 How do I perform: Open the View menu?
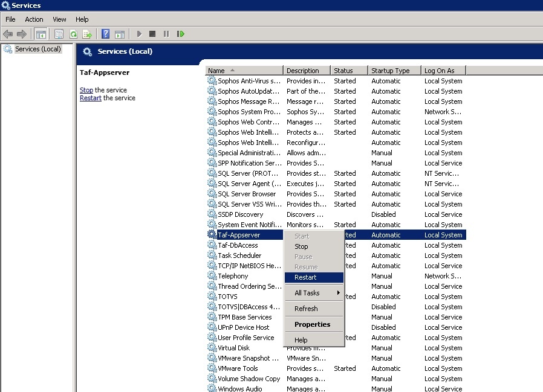click(59, 19)
